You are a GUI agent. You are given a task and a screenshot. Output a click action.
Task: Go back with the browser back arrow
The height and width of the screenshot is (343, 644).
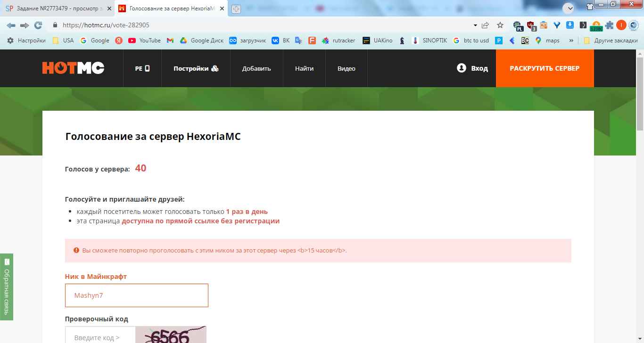(x=11, y=25)
